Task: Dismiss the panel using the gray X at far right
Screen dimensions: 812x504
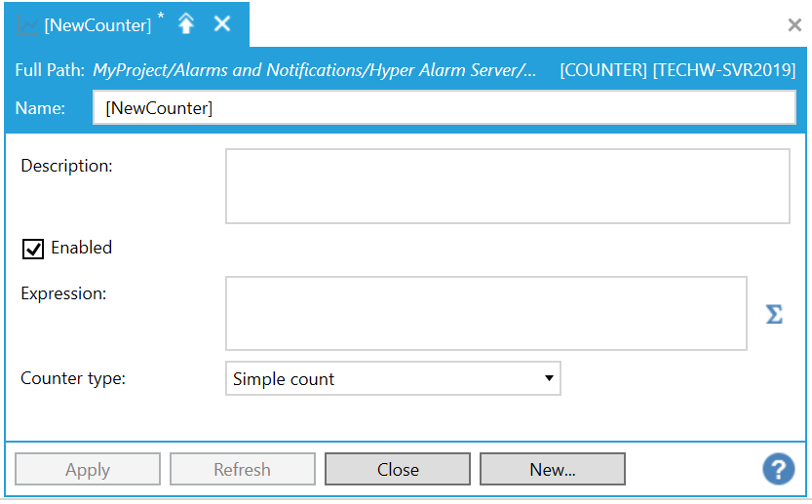Action: pos(794,25)
